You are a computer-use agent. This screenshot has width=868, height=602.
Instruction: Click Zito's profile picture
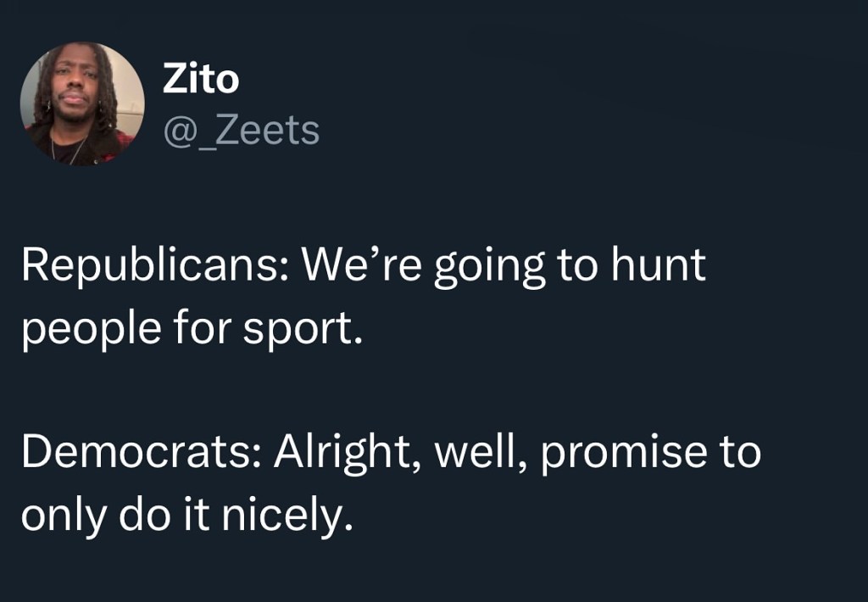tap(82, 104)
